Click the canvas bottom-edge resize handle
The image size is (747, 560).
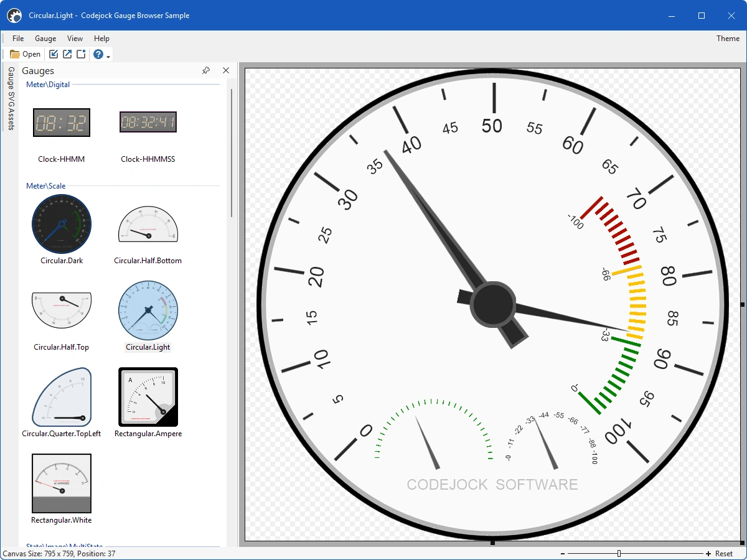click(492, 543)
